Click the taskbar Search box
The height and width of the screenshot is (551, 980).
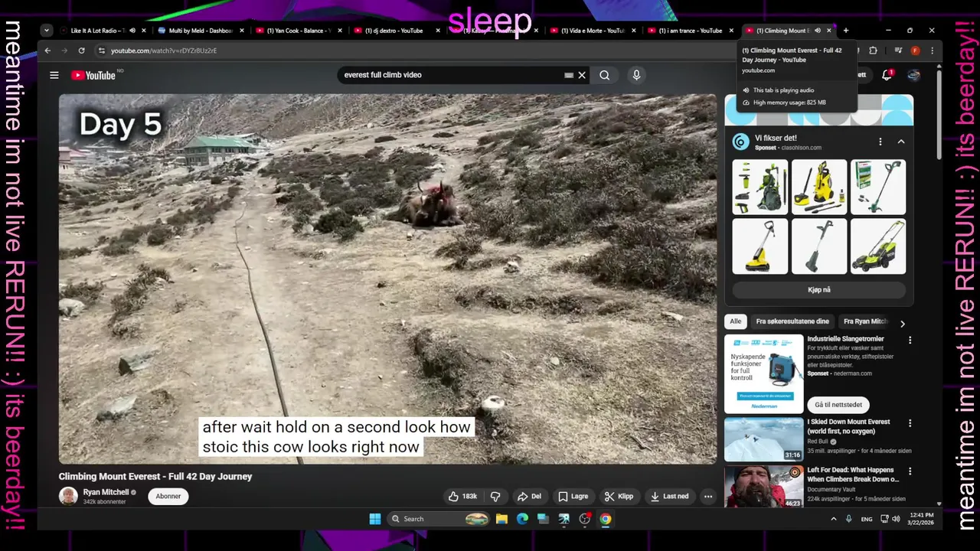pyautogui.click(x=439, y=519)
